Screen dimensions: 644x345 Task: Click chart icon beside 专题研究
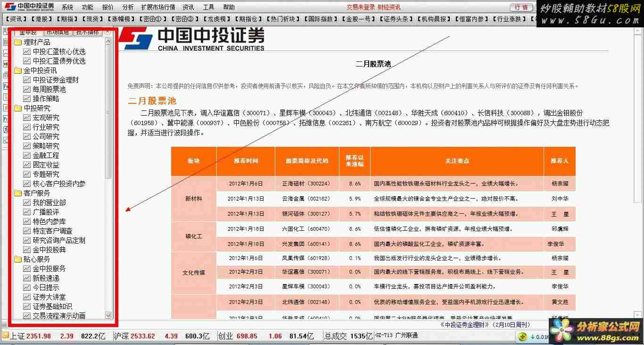27,174
